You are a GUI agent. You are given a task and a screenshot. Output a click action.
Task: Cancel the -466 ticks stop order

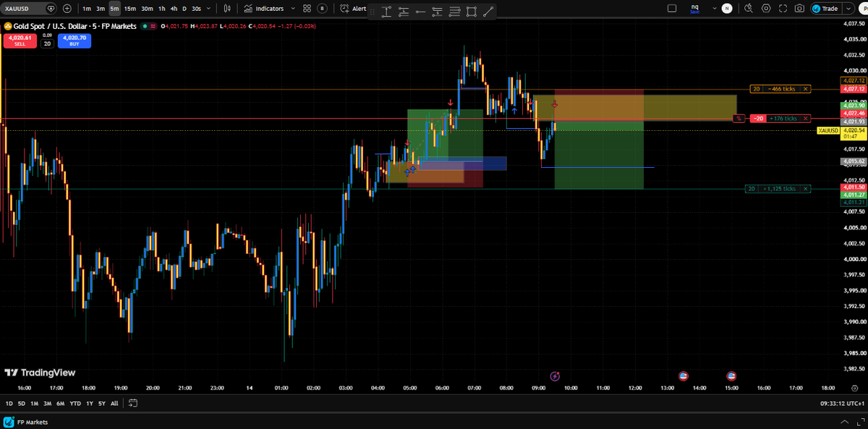coord(806,89)
